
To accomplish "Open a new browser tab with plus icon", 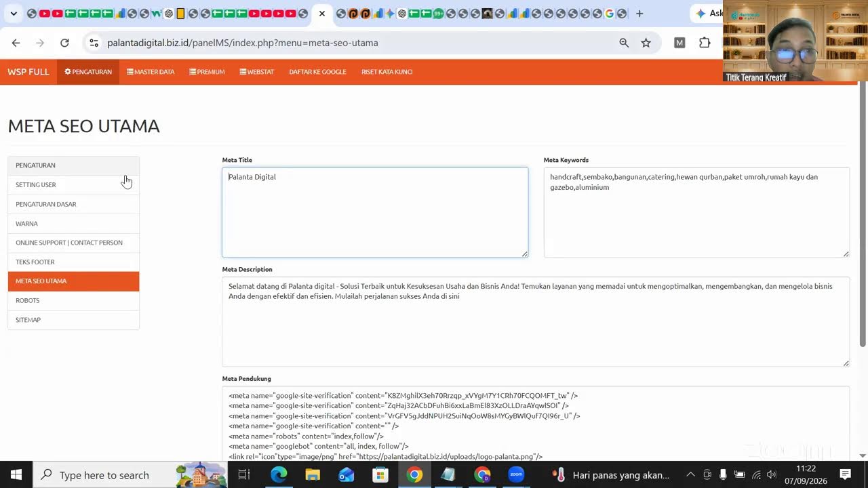I will pyautogui.click(x=639, y=14).
